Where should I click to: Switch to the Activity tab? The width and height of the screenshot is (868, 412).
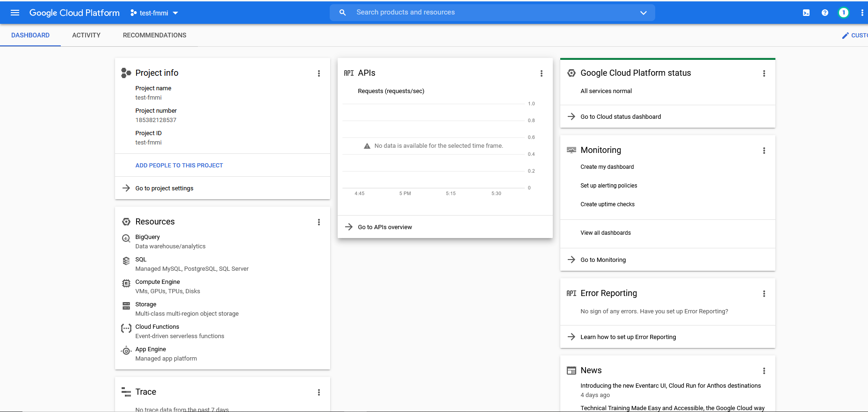pyautogui.click(x=86, y=35)
